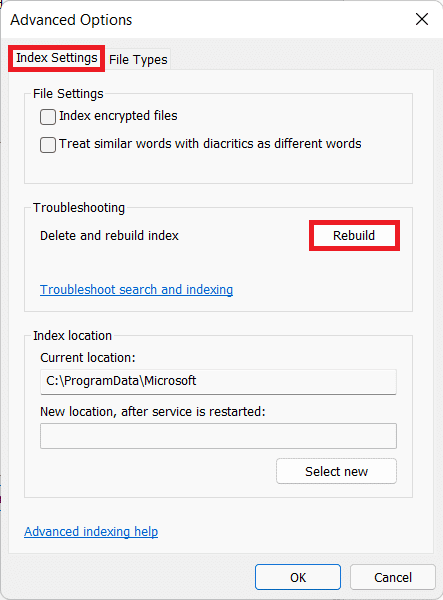Click the 'Treat similar words with diacritics' label
Viewport: 443px width, 600px height.
click(210, 143)
